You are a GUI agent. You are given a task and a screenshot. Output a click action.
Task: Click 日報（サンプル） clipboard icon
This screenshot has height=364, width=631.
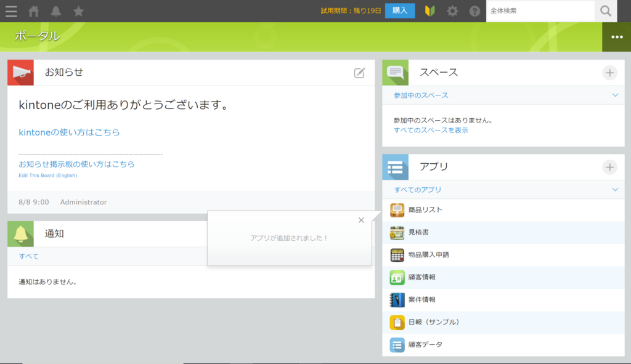tap(397, 323)
